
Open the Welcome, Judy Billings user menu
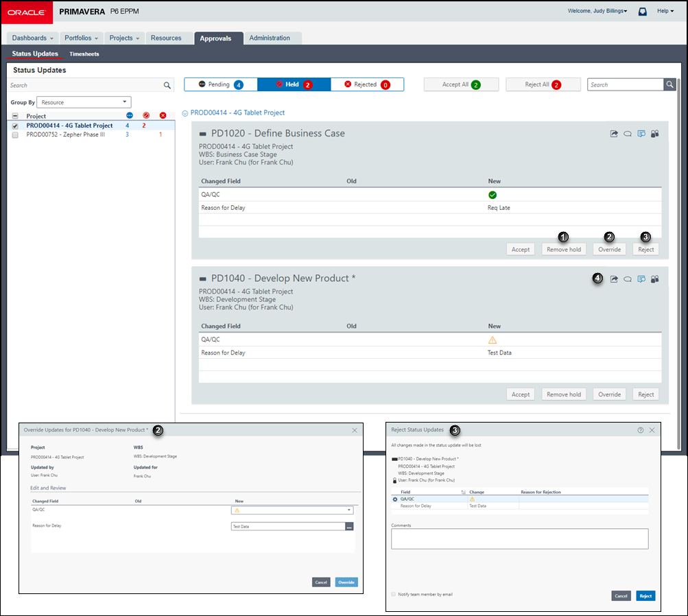[597, 11]
